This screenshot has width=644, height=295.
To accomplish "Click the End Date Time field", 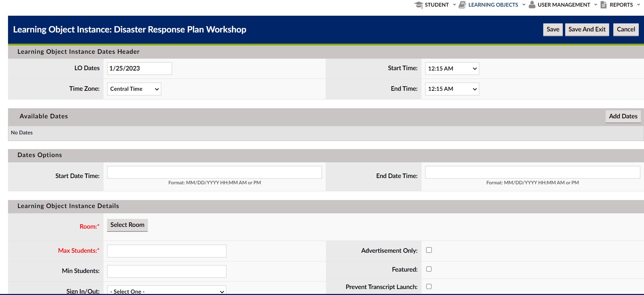I will click(x=532, y=172).
